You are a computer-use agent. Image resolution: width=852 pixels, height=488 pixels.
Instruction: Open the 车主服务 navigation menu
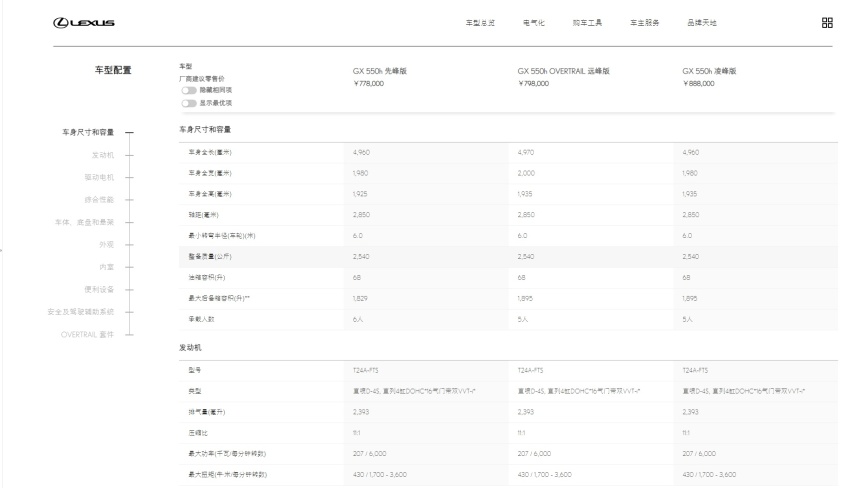point(643,23)
